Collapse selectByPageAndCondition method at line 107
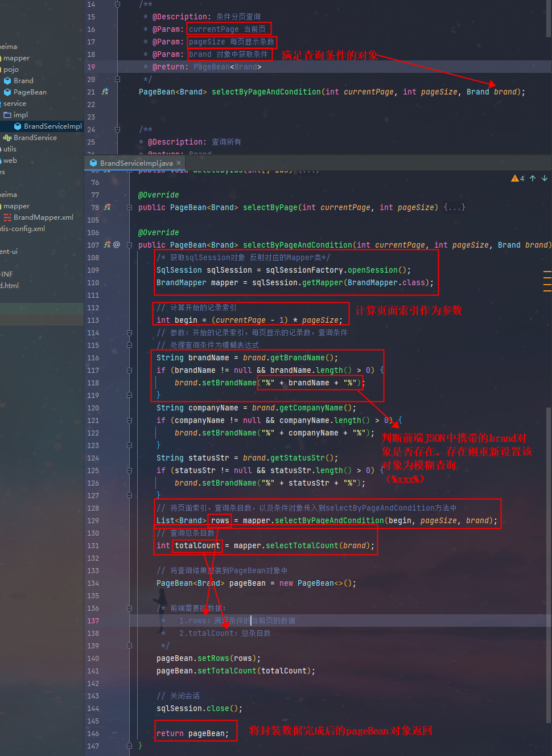 pyautogui.click(x=129, y=245)
